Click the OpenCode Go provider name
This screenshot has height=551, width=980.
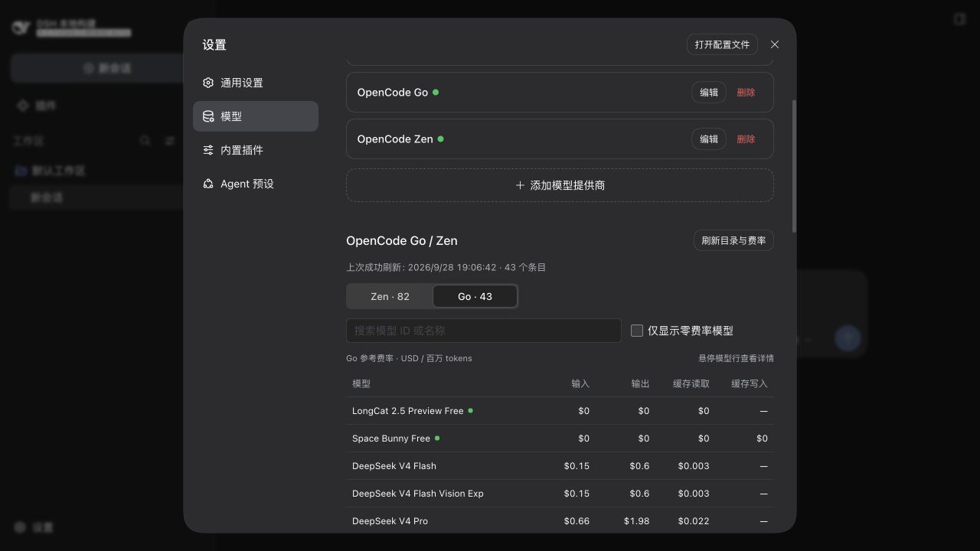tap(393, 93)
